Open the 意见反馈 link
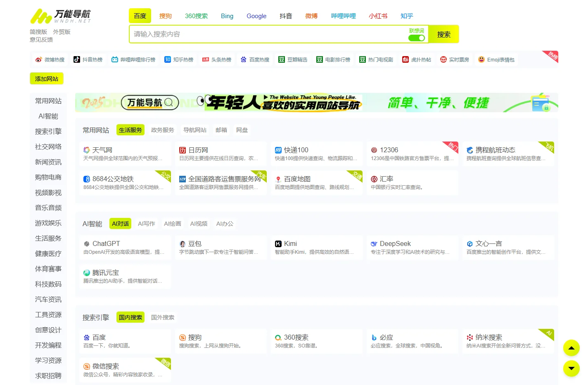The image size is (588, 385). point(41,40)
